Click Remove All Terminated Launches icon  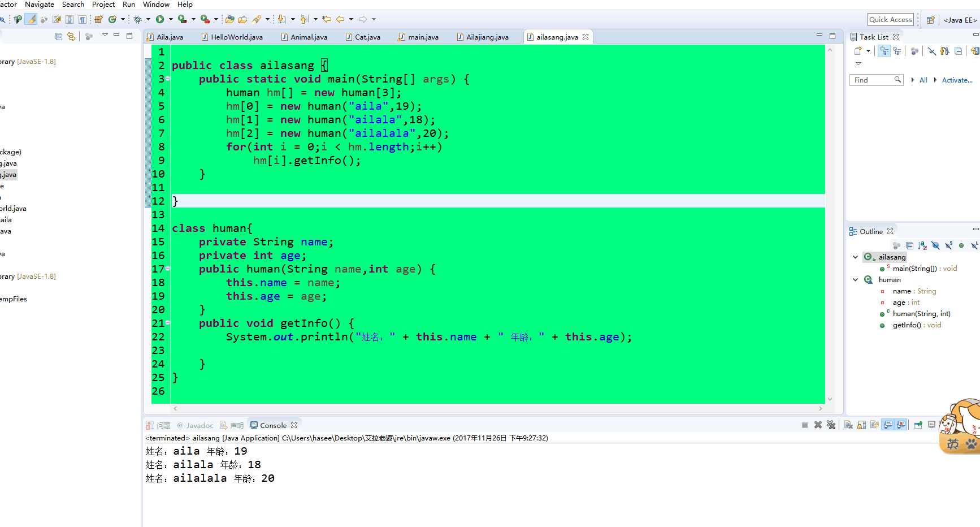(x=831, y=425)
